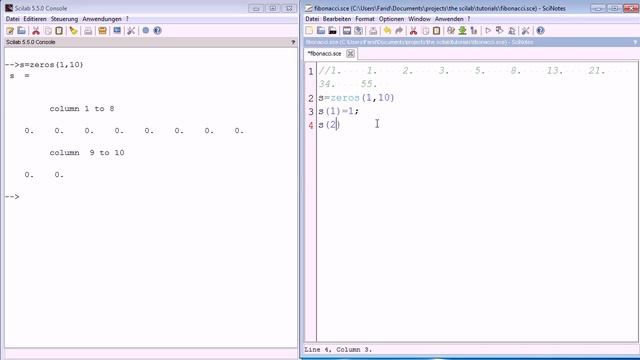Click the ? button on the console dock bar
Viewport: 640px width, 360px height.
293,42
